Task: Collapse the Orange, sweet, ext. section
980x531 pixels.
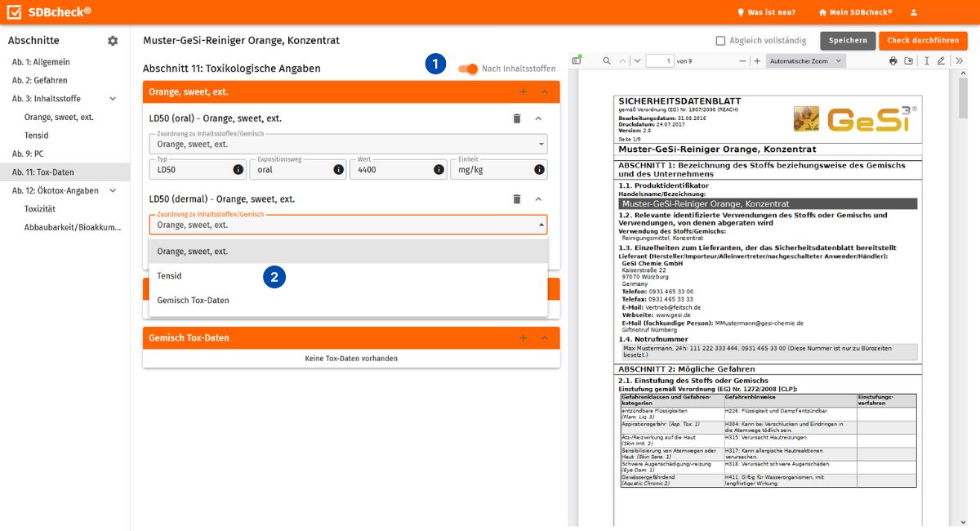Action: (546, 92)
